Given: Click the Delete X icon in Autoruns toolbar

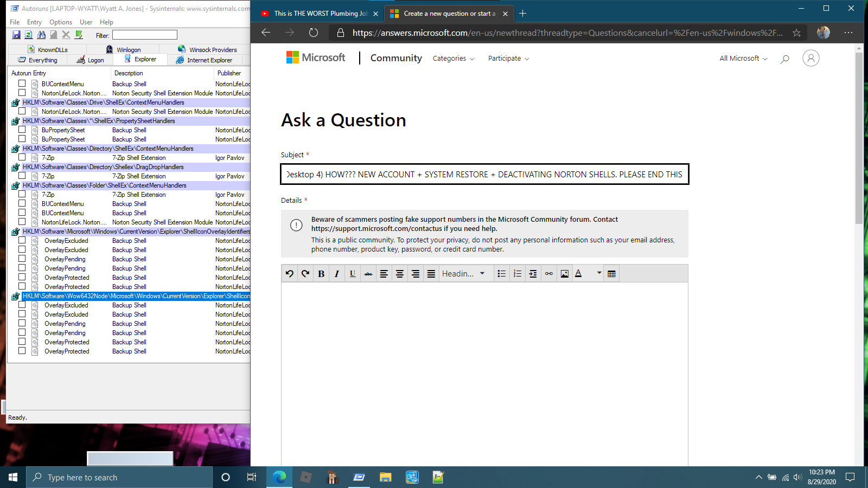Looking at the screenshot, I should pos(66,35).
